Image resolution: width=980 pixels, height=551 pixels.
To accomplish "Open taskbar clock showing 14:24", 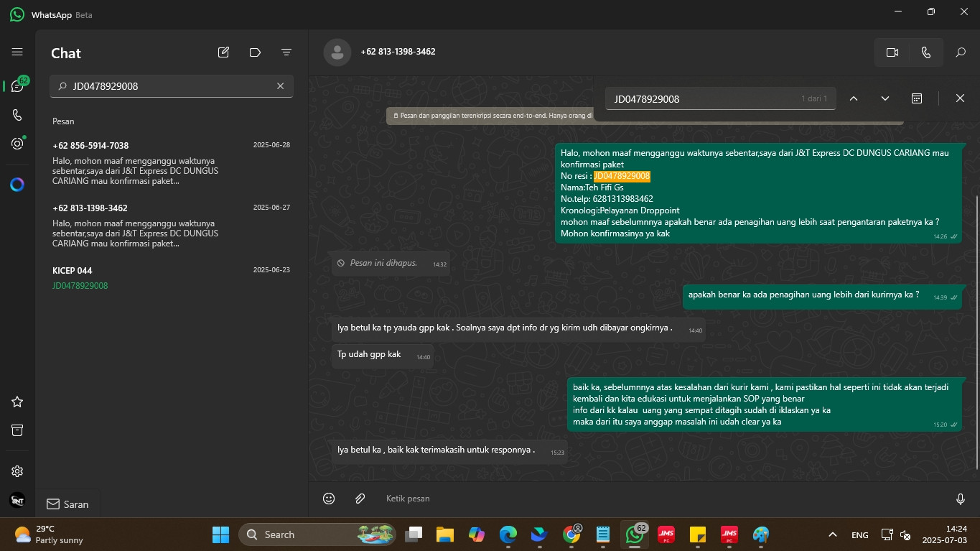I will coord(944,534).
